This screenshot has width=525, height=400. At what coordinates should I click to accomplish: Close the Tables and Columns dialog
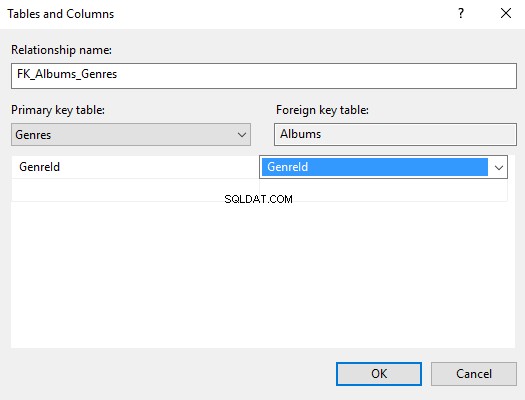(x=506, y=13)
